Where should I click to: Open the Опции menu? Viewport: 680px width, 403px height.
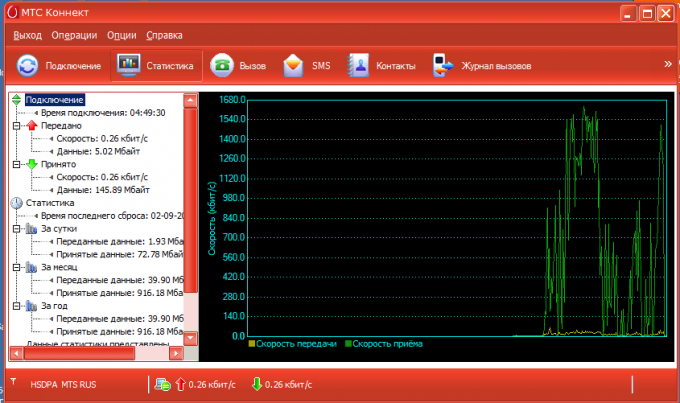pyautogui.click(x=122, y=36)
